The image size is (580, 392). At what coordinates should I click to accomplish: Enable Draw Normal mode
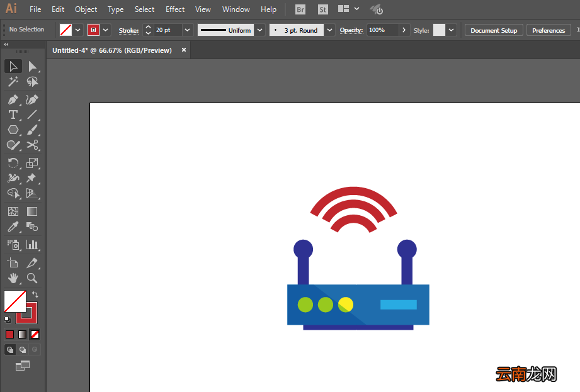point(10,349)
